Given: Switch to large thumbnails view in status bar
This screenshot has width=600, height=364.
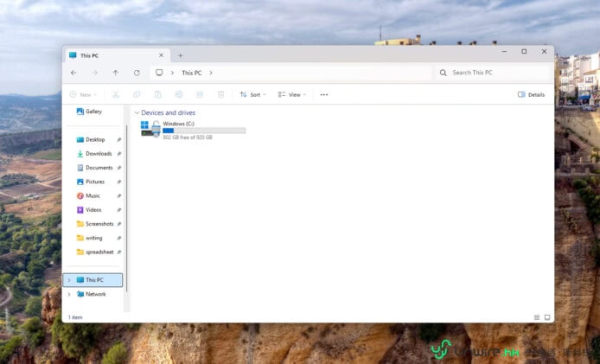Looking at the screenshot, I should tap(547, 317).
